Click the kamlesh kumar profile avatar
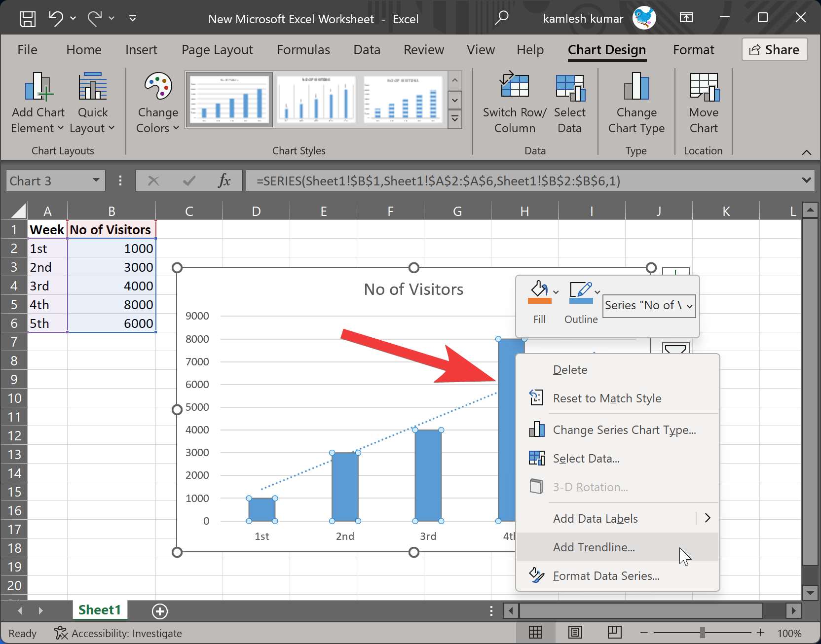 coord(644,18)
